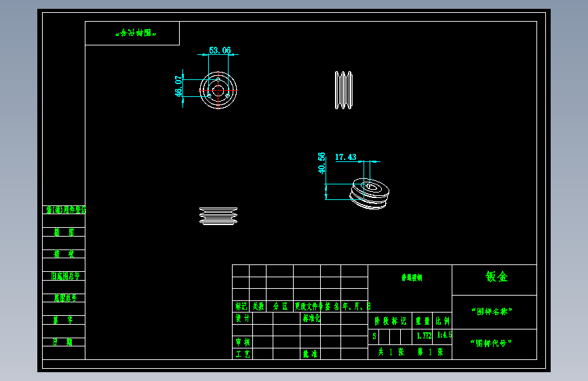
Task: Click the mirrored text box in the corner
Action: (132, 33)
